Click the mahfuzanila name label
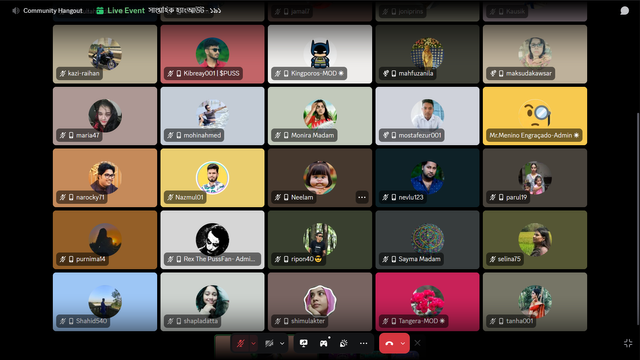640x360 pixels. pyautogui.click(x=416, y=73)
